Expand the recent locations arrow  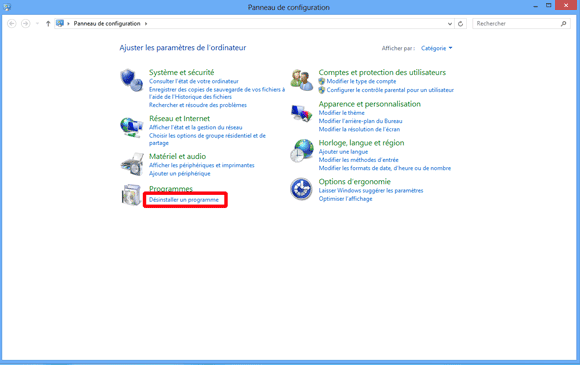coord(37,24)
